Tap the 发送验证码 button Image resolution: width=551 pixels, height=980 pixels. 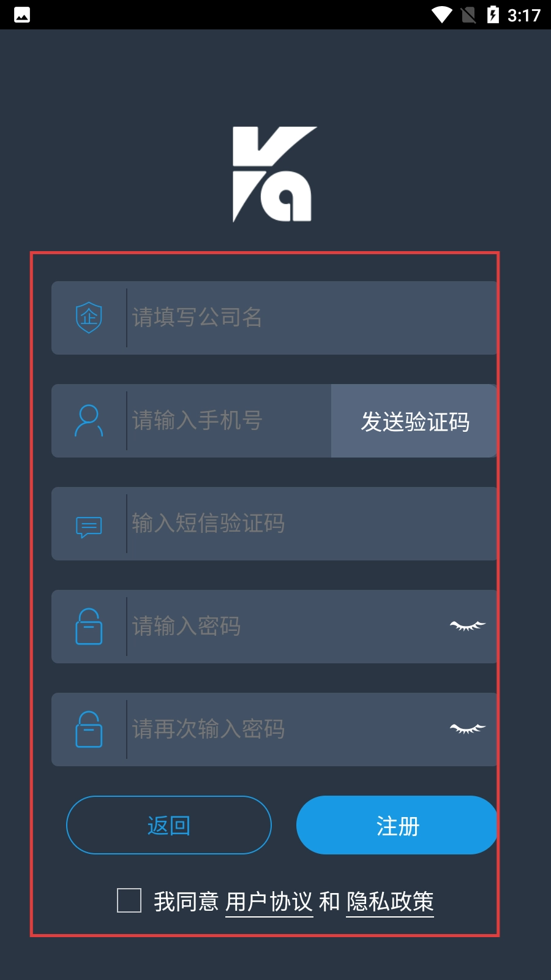click(414, 421)
